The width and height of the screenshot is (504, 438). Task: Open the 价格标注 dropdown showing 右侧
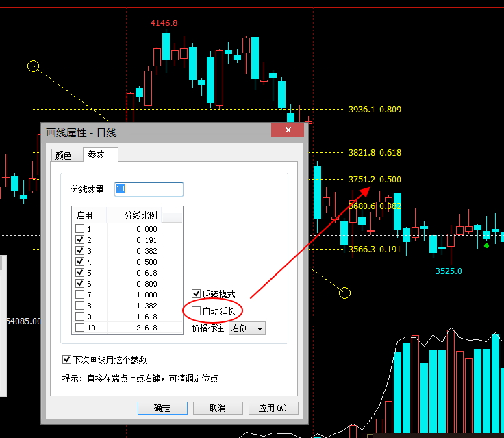tap(247, 329)
